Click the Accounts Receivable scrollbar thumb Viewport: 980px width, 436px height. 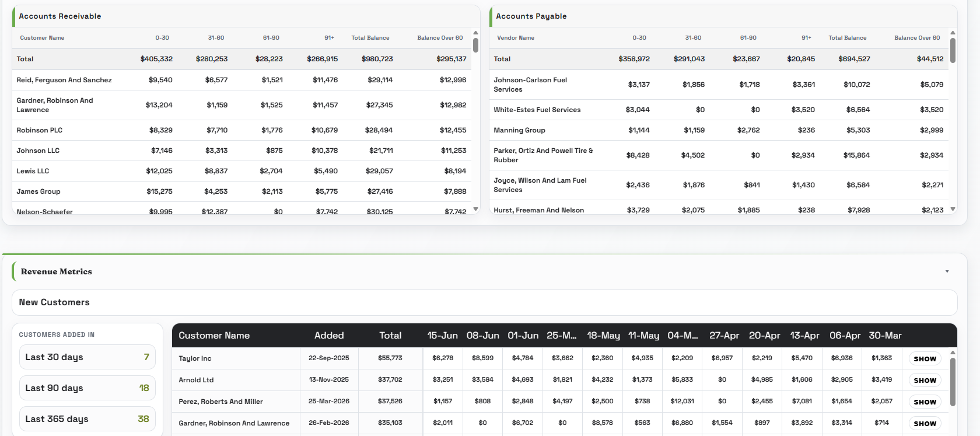point(476,45)
